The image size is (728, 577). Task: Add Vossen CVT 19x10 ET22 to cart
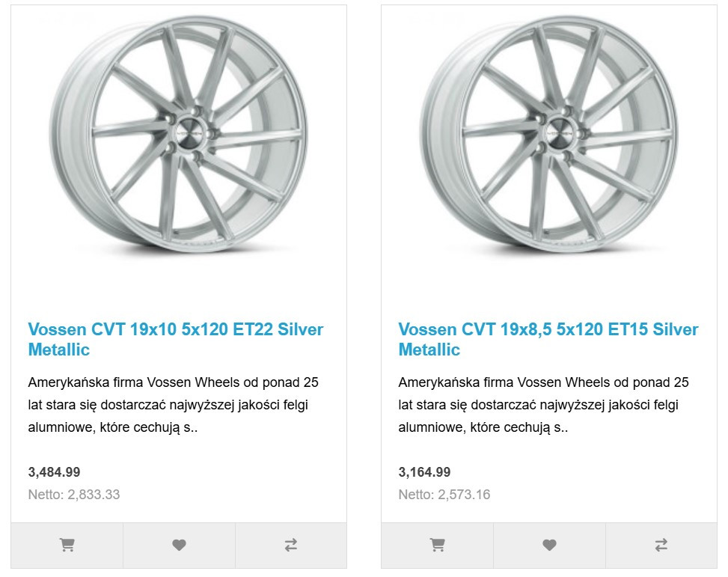(67, 546)
